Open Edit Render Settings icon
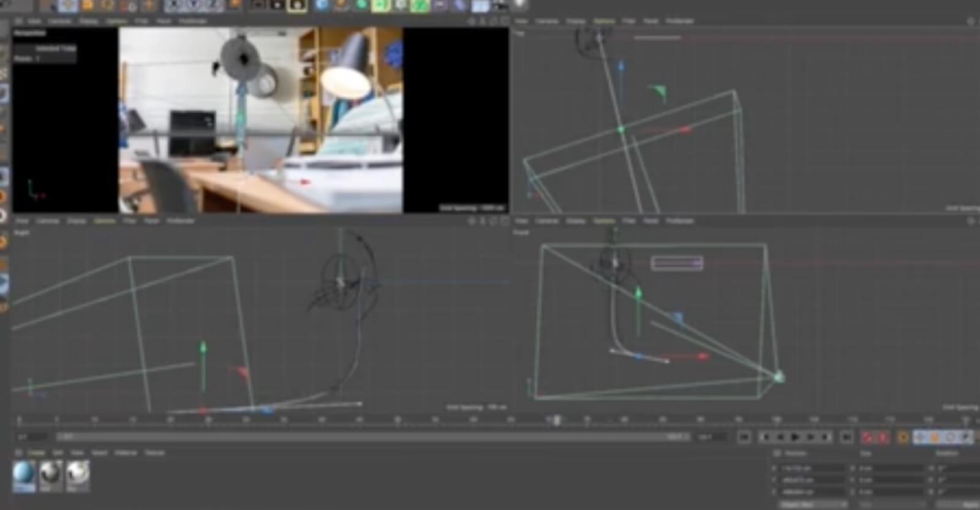Screen dimensions: 980x510 point(298,6)
